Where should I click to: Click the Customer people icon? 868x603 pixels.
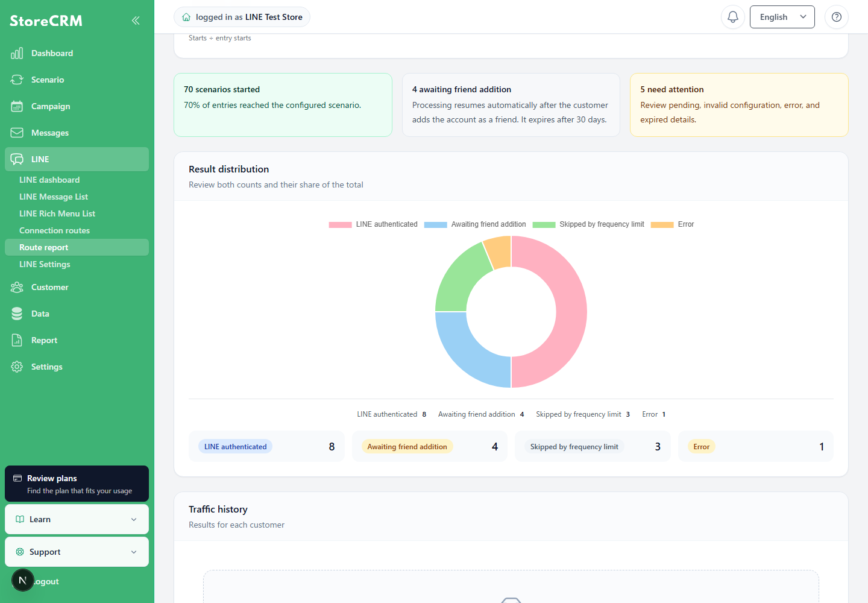click(x=17, y=287)
